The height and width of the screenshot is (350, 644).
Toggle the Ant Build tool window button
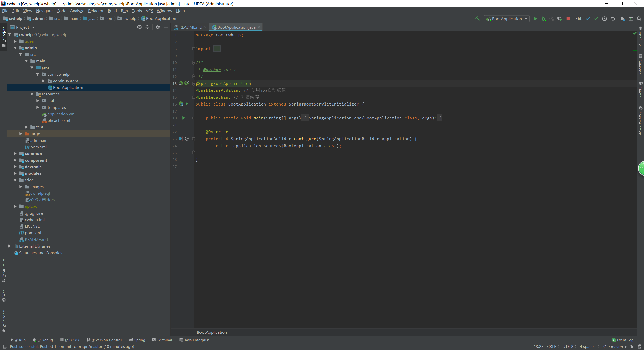640,36
